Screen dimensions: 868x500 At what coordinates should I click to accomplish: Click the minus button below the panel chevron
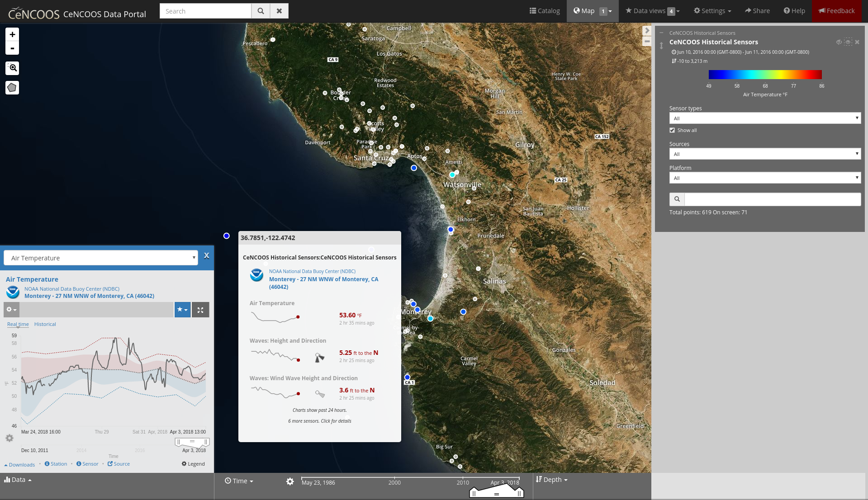647,41
